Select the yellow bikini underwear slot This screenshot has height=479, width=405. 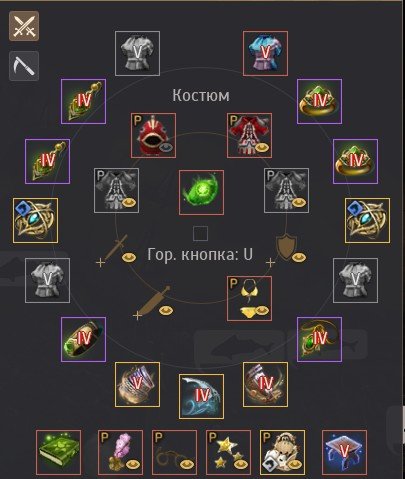pyautogui.click(x=249, y=298)
